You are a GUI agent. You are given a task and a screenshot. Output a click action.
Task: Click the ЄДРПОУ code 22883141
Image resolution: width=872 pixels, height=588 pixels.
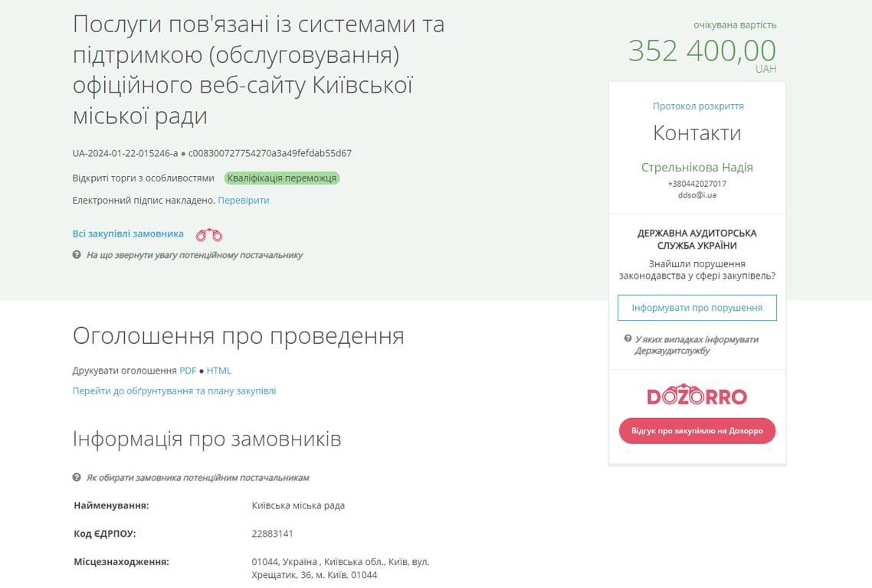click(272, 534)
